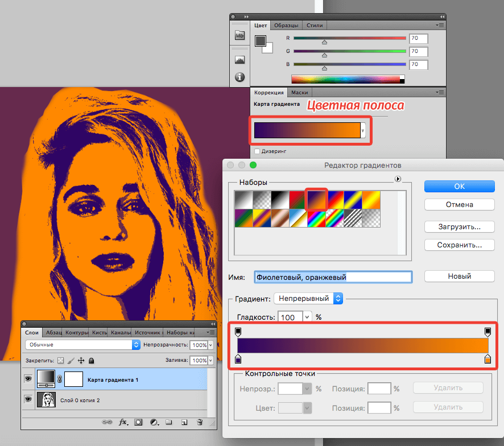Enable the Дизеринг checkbox
The width and height of the screenshot is (504, 446).
point(258,151)
